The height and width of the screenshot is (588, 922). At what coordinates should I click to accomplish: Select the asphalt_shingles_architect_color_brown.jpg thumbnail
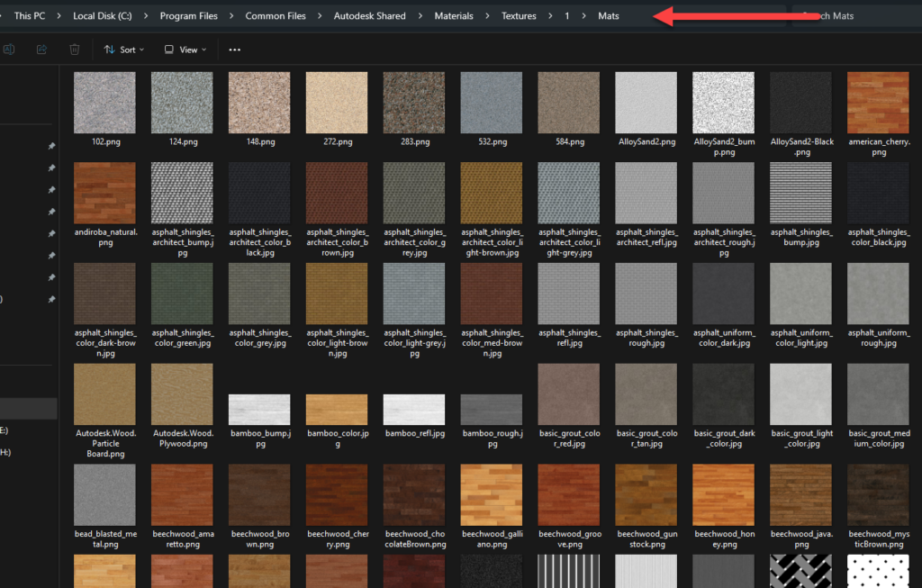coord(337,194)
